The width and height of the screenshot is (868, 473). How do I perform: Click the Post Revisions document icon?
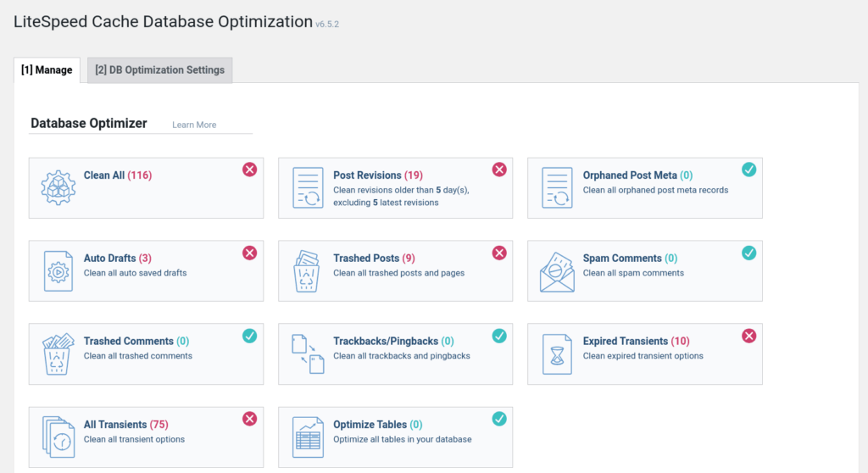click(x=308, y=188)
